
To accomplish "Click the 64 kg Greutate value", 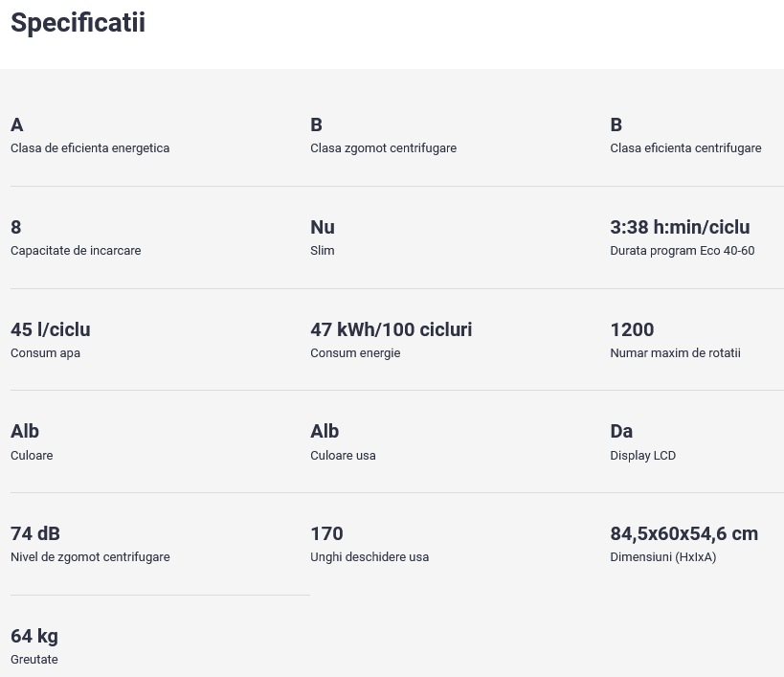I will tap(34, 637).
